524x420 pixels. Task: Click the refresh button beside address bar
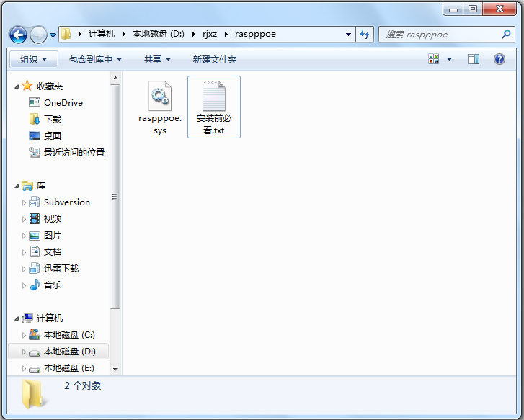pos(365,34)
